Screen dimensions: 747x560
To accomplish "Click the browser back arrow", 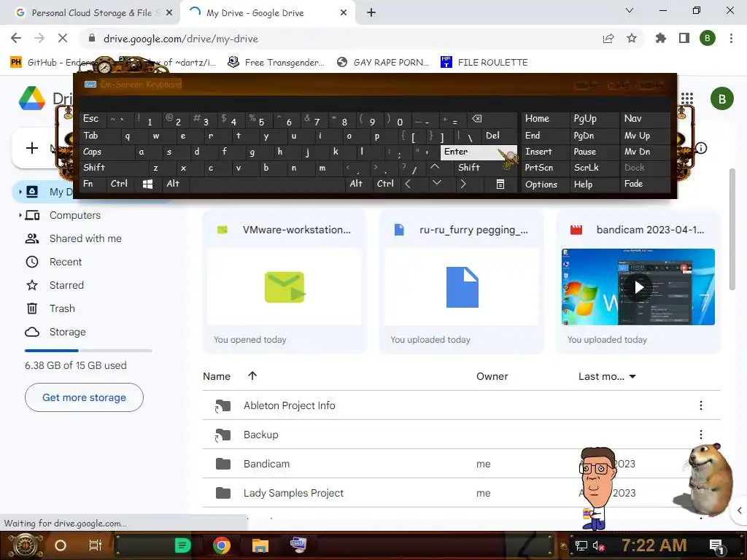I will point(16,38).
